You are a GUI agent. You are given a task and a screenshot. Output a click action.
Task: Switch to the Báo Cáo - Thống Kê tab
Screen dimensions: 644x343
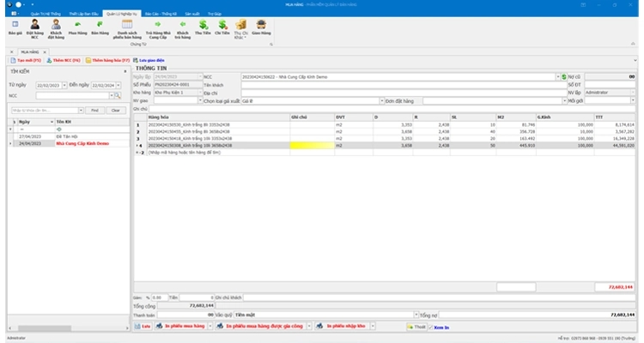(x=156, y=15)
